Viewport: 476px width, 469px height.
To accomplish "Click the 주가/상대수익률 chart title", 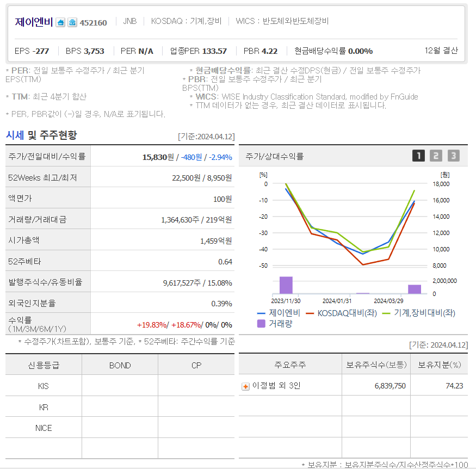I will (x=274, y=156).
